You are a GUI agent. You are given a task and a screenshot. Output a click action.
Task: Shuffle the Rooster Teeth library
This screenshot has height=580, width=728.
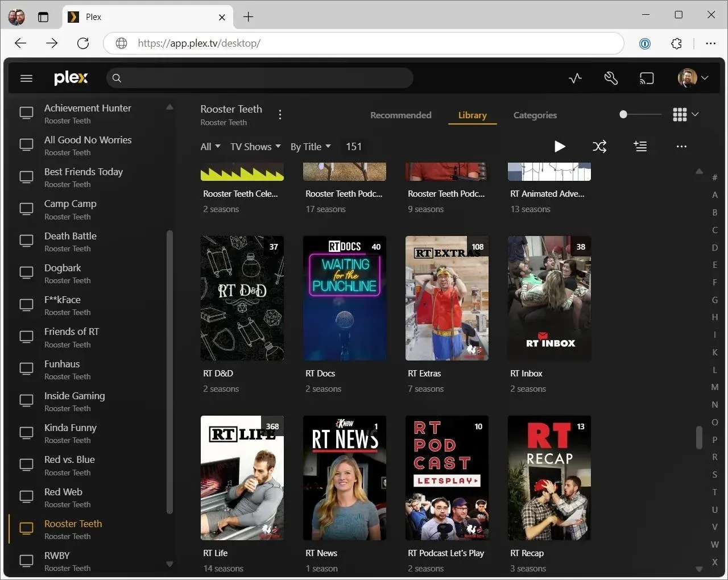[599, 147]
